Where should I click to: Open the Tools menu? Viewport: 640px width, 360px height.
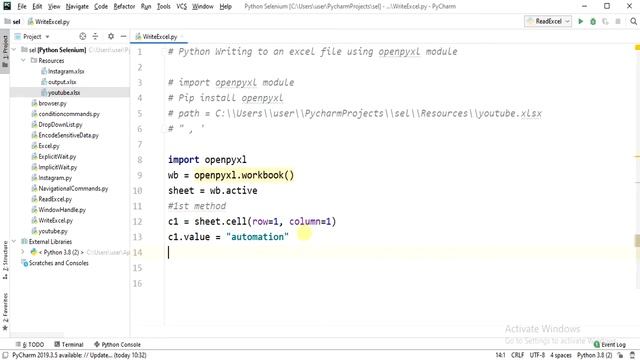(164, 7)
